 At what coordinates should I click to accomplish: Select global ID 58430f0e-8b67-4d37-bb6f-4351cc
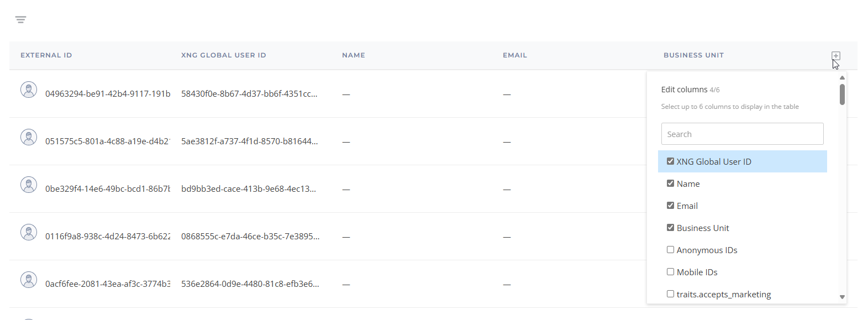[x=249, y=94]
